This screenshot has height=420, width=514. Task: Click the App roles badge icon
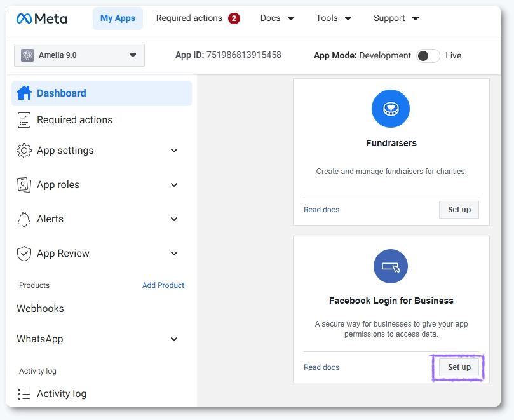24,185
